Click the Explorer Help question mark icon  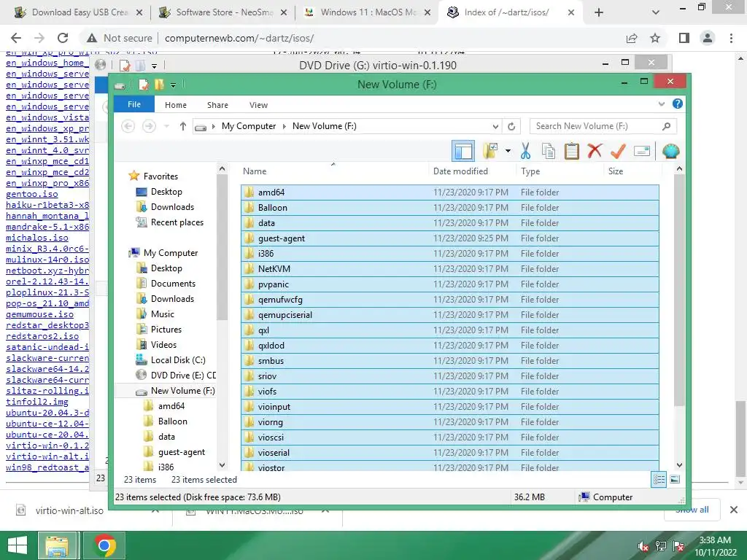(677, 104)
